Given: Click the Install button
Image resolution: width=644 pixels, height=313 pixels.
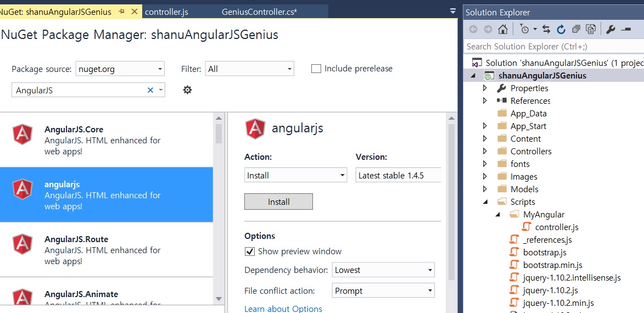Looking at the screenshot, I should coord(278,202).
